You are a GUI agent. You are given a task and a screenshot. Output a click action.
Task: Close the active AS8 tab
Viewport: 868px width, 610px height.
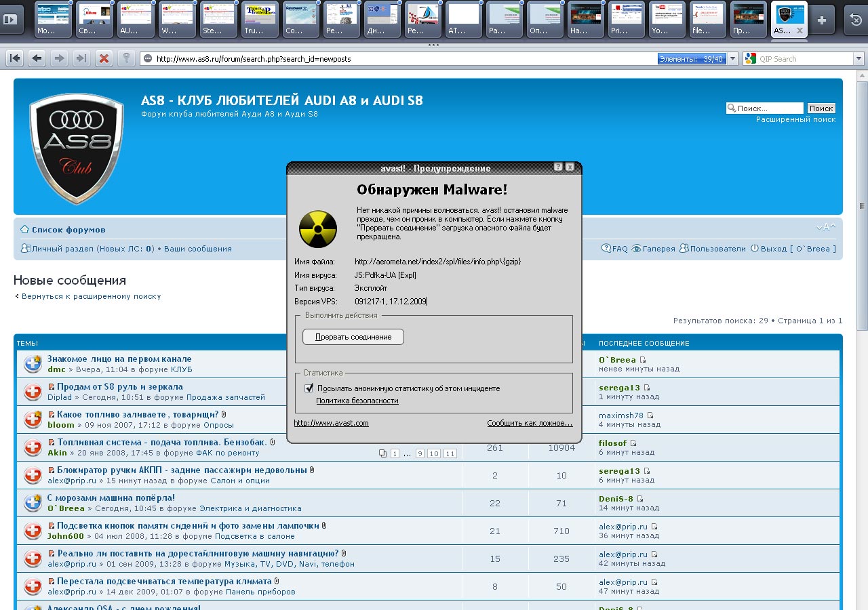[x=800, y=31]
